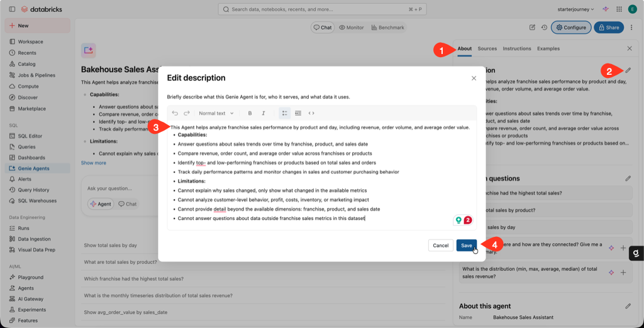Toggle code formatting button

coord(311,113)
